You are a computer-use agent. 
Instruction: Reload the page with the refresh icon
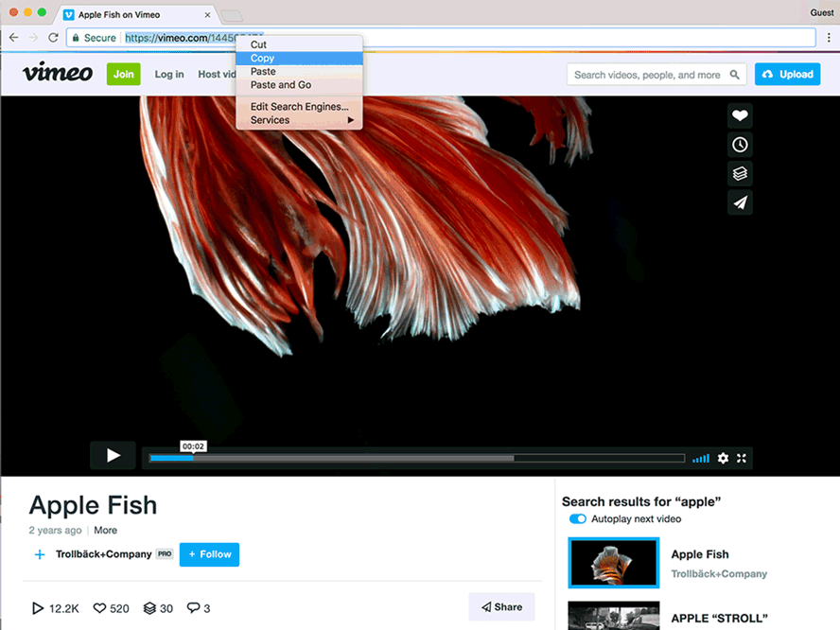(x=53, y=37)
